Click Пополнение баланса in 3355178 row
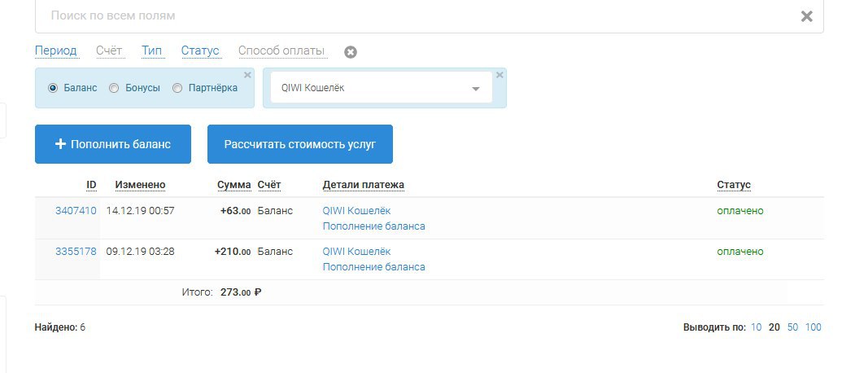The height and width of the screenshot is (373, 868). point(373,267)
